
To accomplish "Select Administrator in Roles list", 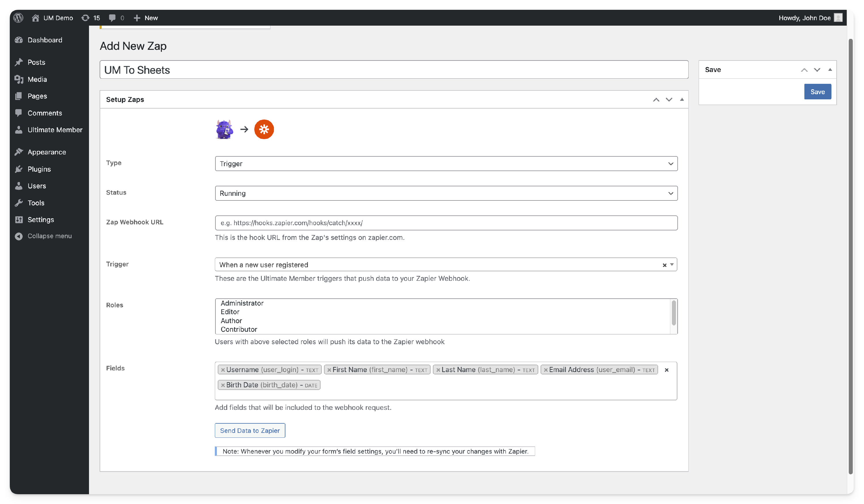I will [x=242, y=303].
